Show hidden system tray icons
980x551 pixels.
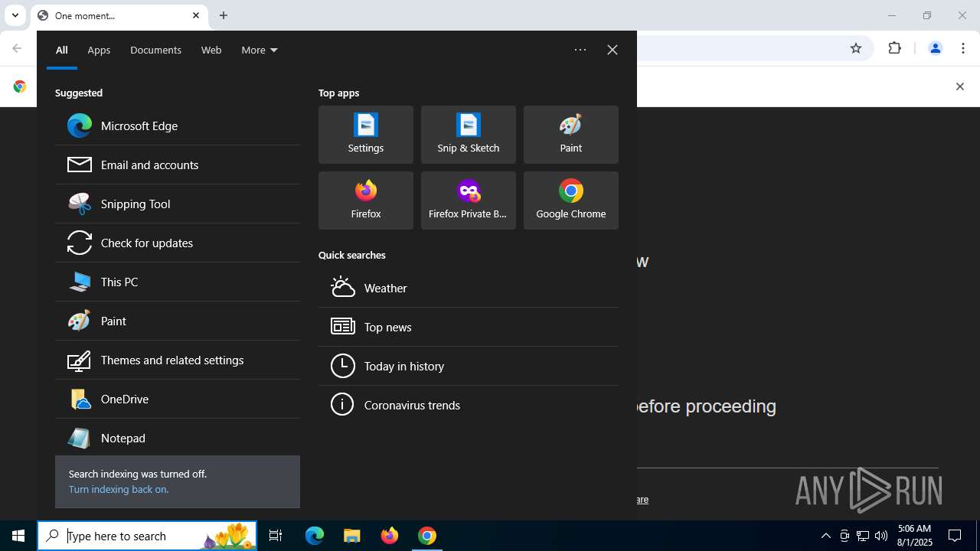click(x=825, y=536)
